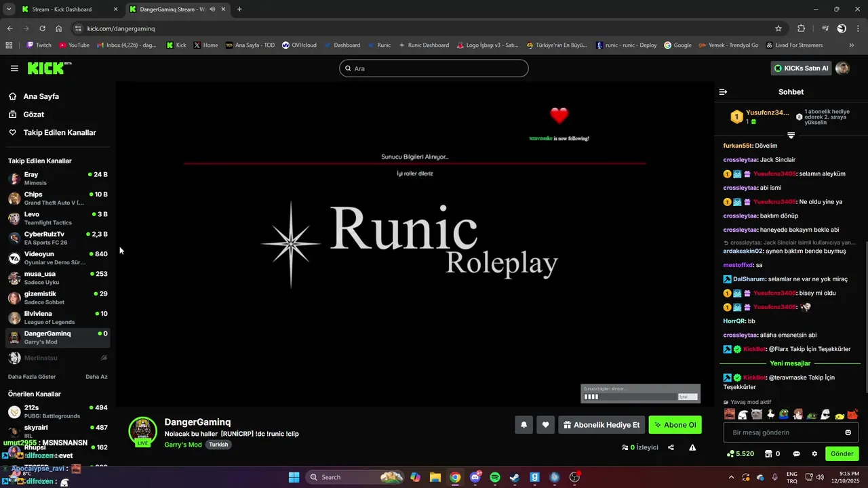This screenshot has width=868, height=488.
Task: Click the 5.520 channel points
Action: [741, 454]
